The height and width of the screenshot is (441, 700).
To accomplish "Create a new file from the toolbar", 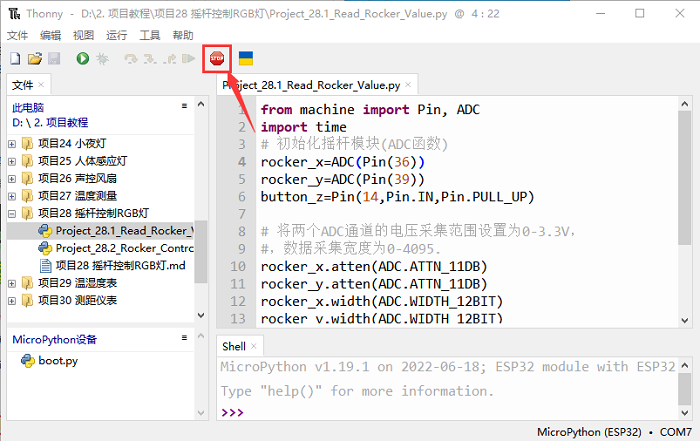I will tap(15, 59).
